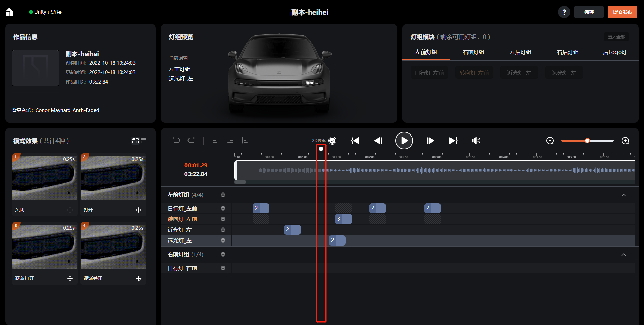The height and width of the screenshot is (325, 644).
Task: Undo the last timeline action
Action: (x=176, y=140)
